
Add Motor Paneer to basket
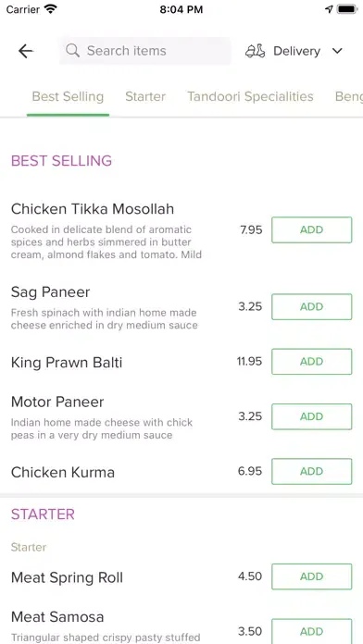coord(312,416)
